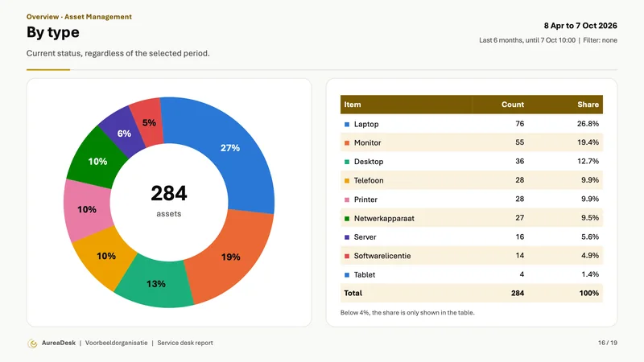
Task: Click the Telefoon count value 28
Action: (x=519, y=180)
